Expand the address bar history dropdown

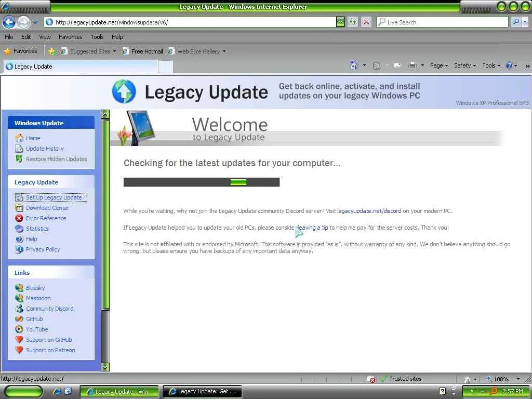coord(340,22)
